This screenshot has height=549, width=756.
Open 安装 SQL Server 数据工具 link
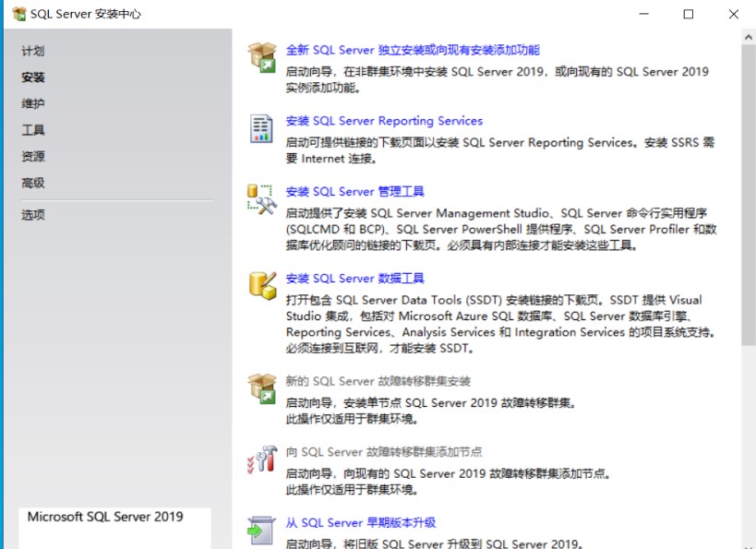[354, 279]
